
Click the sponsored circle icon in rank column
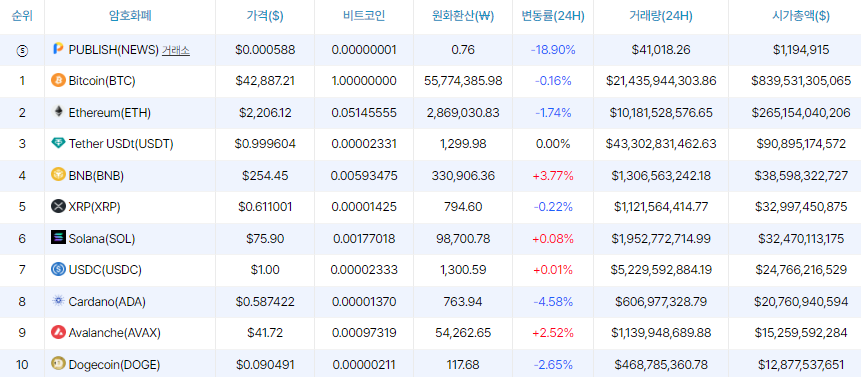point(22,50)
